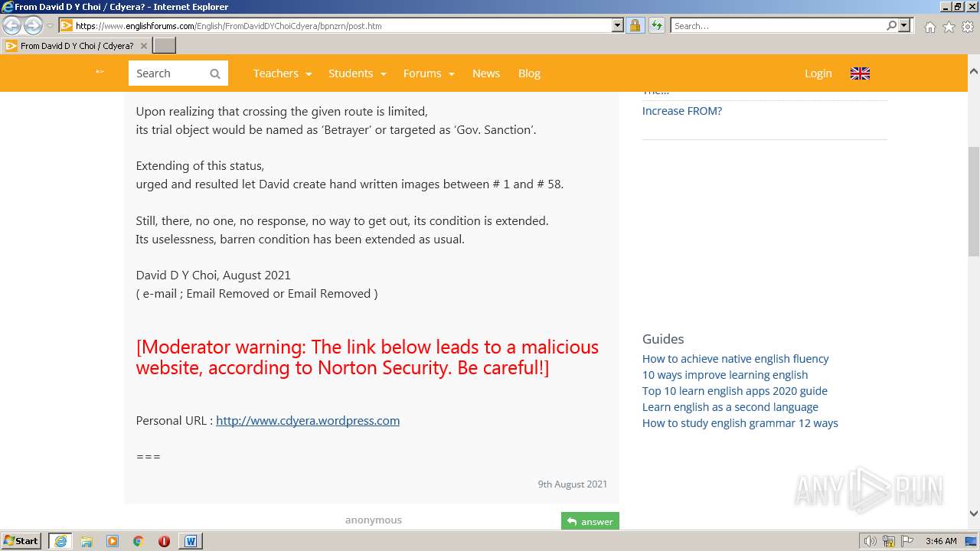
Task: Click the Login link
Action: (x=818, y=73)
